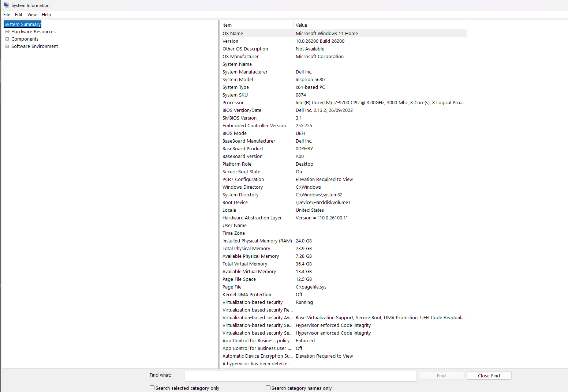Open the File menu
Image resolution: width=568 pixels, height=392 pixels.
7,15
